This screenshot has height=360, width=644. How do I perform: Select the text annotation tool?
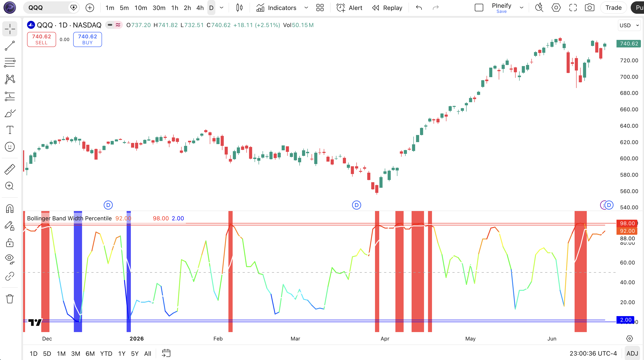(x=10, y=130)
